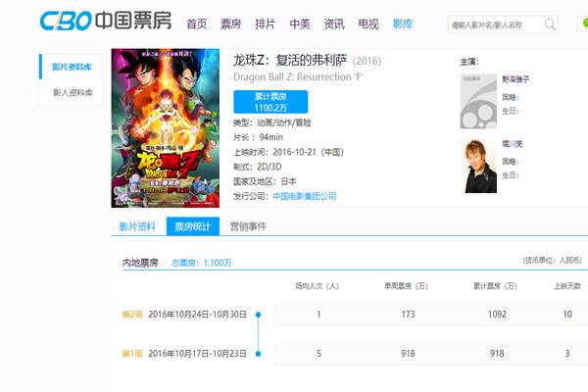Switch to the 影片资料 tab
Screen dimensions: 588x392
tap(137, 226)
